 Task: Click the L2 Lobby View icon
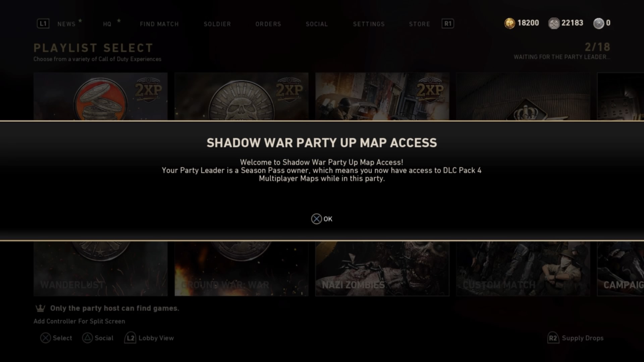[x=130, y=338]
